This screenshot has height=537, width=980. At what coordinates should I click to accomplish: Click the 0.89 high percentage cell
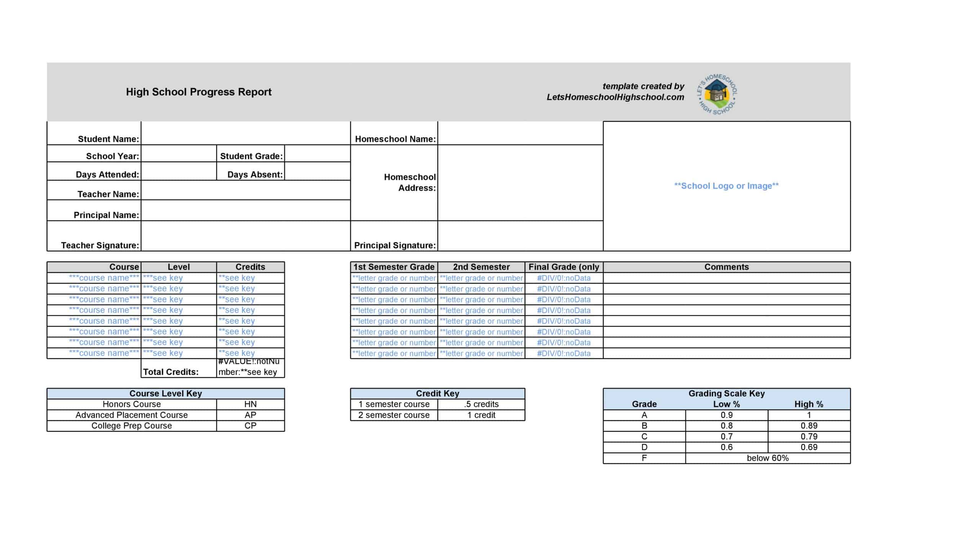809,426
